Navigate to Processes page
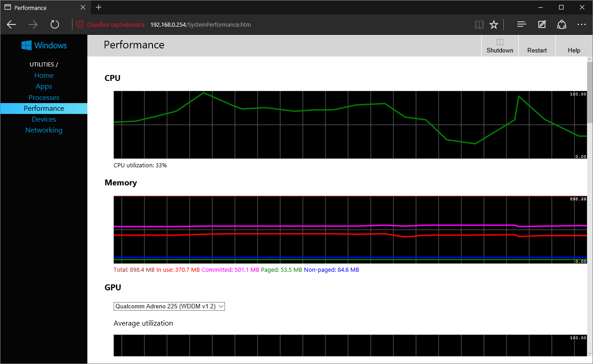The height and width of the screenshot is (364, 593). [x=44, y=97]
